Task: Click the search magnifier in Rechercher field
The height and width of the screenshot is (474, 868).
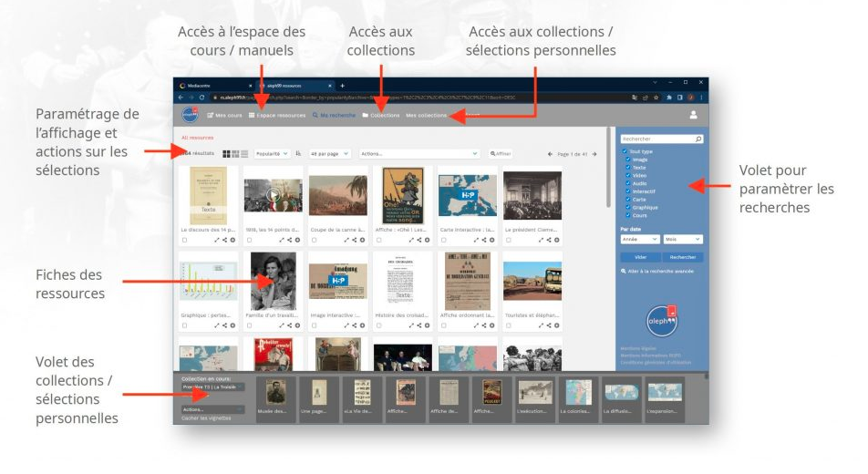Action: pyautogui.click(x=699, y=139)
